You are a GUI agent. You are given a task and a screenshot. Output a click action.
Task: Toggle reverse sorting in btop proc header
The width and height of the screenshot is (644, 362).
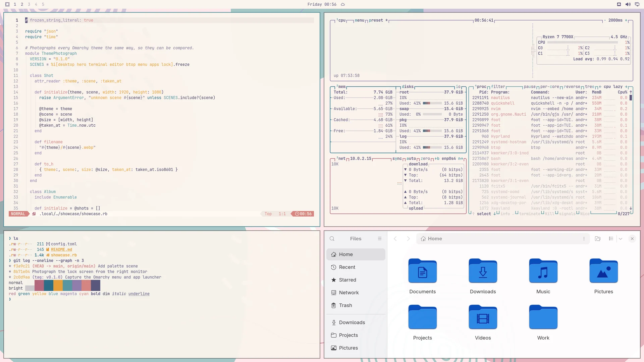[572, 87]
